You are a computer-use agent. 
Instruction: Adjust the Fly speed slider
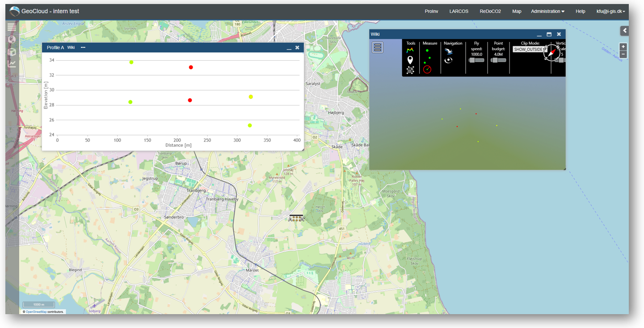pos(476,60)
